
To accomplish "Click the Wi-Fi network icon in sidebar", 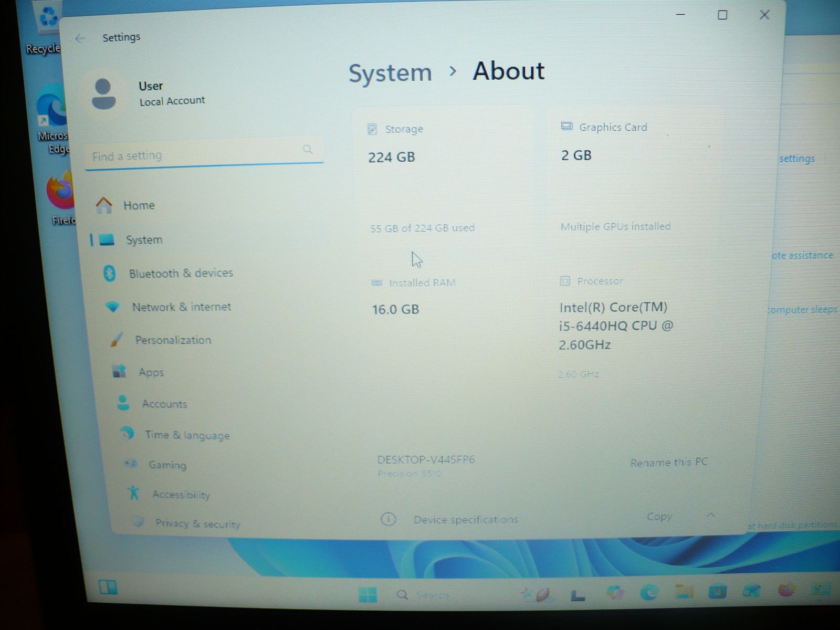I will point(112,307).
